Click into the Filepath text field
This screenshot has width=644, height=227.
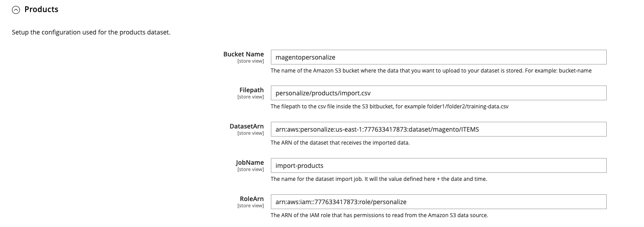click(x=439, y=93)
